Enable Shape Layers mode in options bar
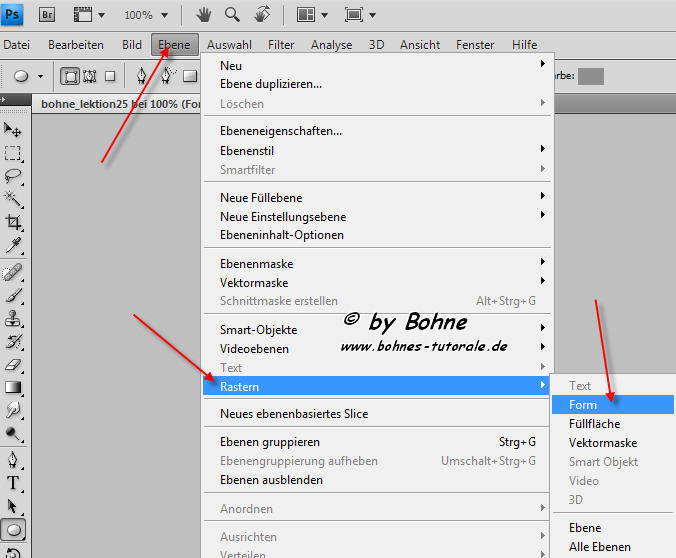This screenshot has width=676, height=558. coord(71,76)
